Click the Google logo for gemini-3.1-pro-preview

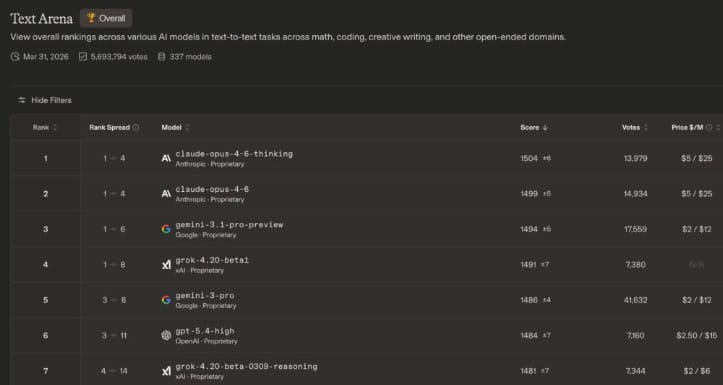(166, 229)
